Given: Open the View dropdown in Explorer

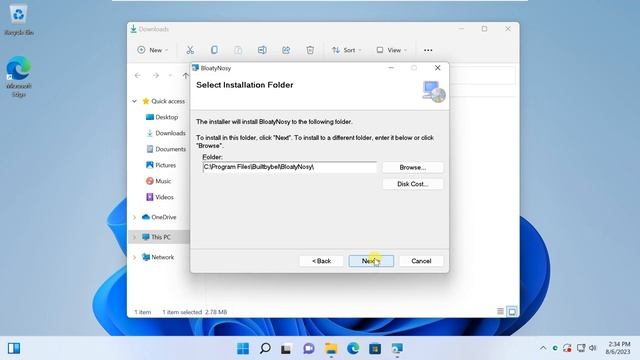Looking at the screenshot, I should 391,50.
